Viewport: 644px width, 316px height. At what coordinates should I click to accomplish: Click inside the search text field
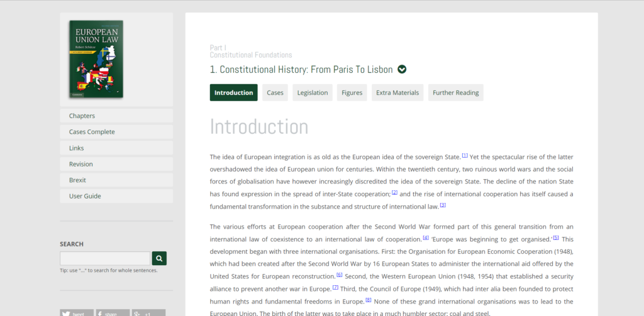click(x=105, y=258)
